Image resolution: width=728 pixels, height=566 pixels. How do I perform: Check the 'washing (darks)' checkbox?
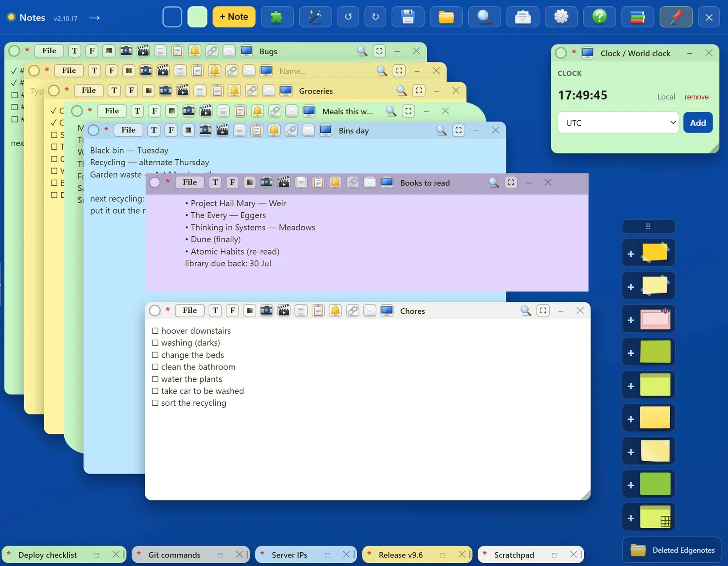(155, 342)
